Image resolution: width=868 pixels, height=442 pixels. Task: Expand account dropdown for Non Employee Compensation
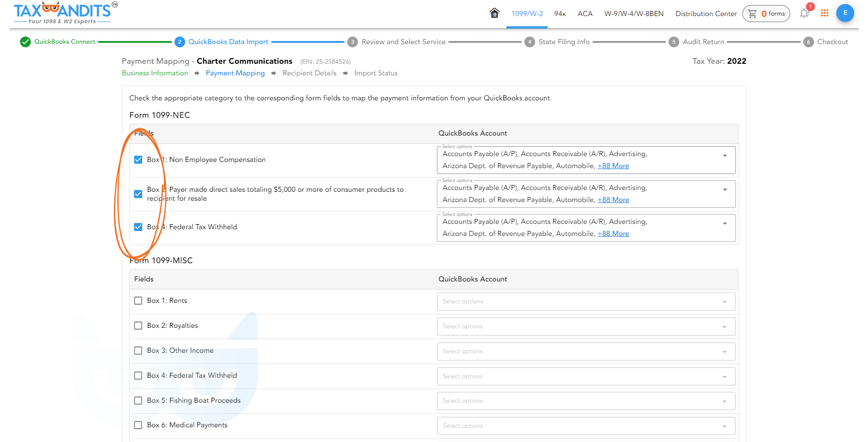point(725,156)
